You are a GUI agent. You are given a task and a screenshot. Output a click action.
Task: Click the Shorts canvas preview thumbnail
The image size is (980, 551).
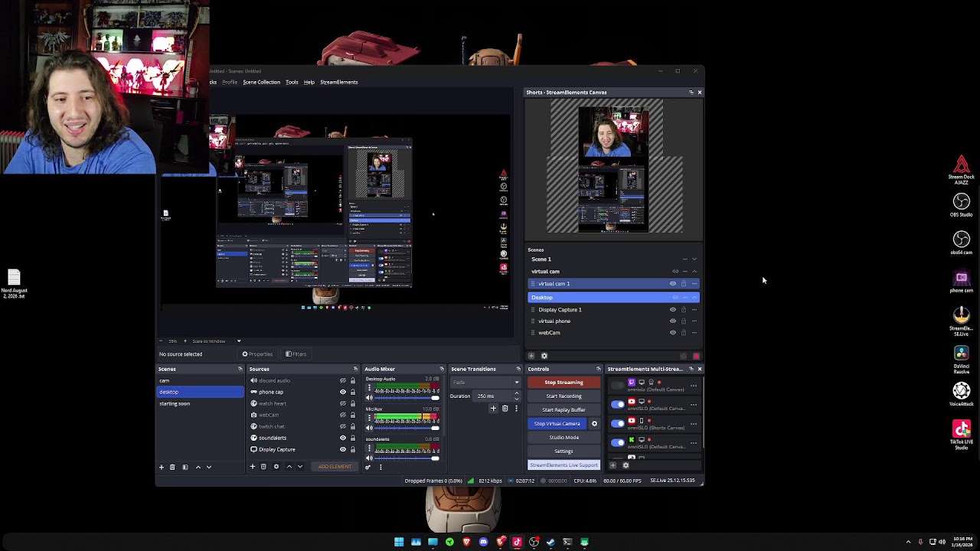(x=614, y=169)
